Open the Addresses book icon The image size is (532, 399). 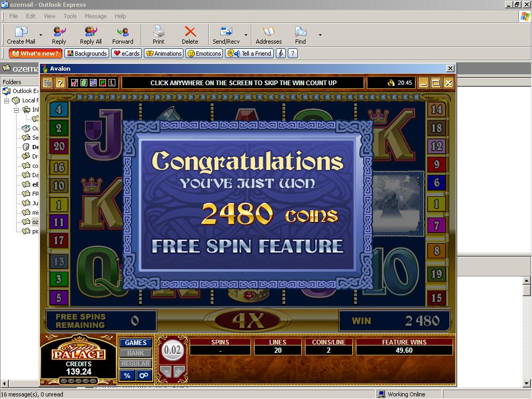pyautogui.click(x=269, y=35)
